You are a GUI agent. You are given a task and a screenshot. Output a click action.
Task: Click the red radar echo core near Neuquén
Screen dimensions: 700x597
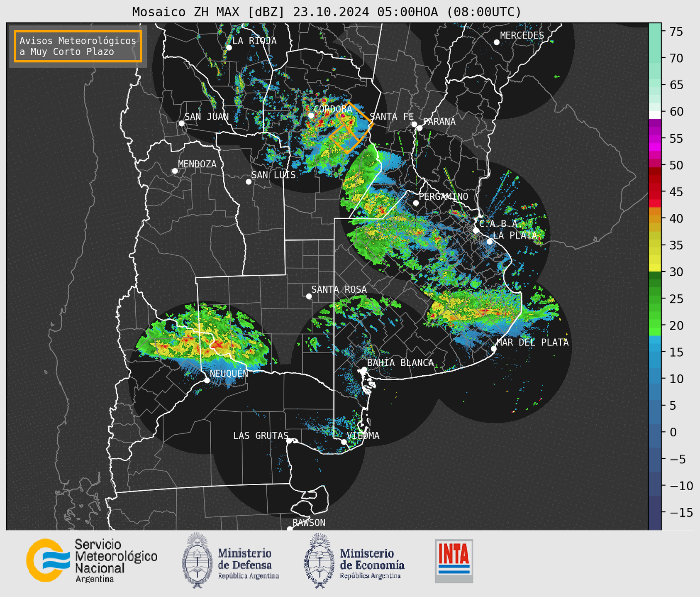point(217,344)
